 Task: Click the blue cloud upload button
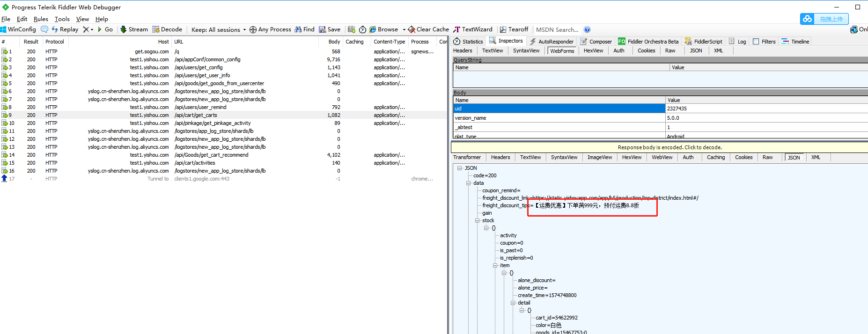pos(824,19)
